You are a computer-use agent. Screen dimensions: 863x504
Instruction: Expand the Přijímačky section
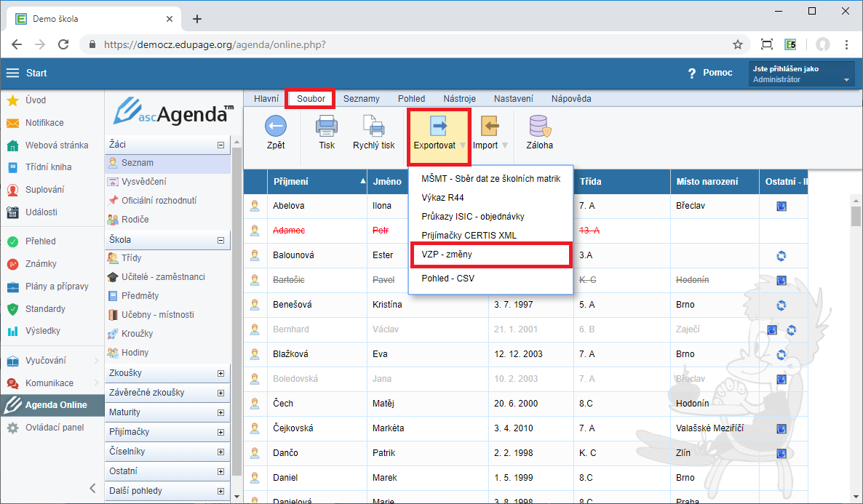tap(220, 433)
